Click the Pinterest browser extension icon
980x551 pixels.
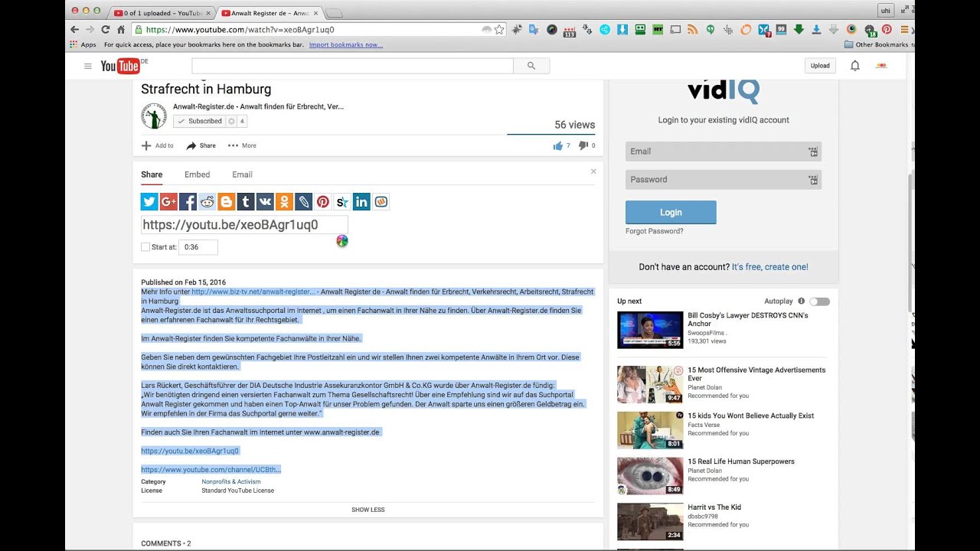coord(887,30)
